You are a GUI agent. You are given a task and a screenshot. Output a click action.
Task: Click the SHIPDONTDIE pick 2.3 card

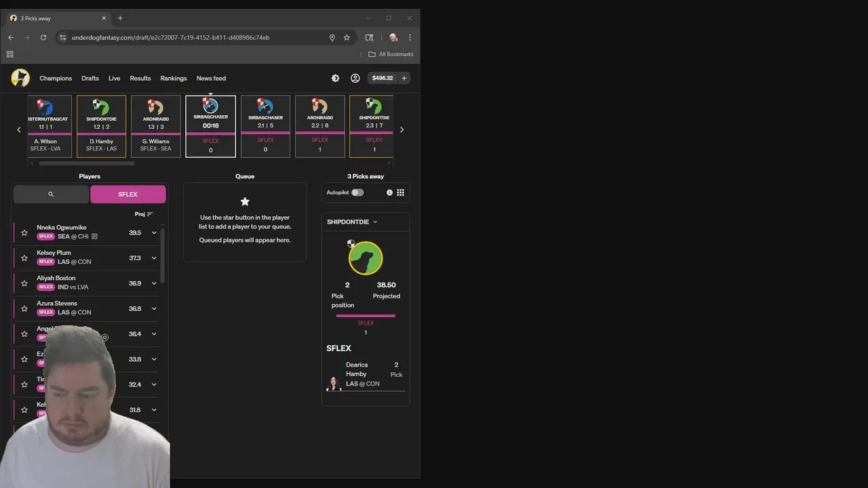pos(372,126)
